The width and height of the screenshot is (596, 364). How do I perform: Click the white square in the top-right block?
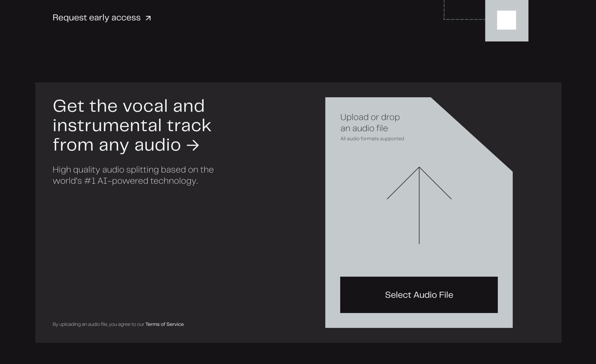506,20
